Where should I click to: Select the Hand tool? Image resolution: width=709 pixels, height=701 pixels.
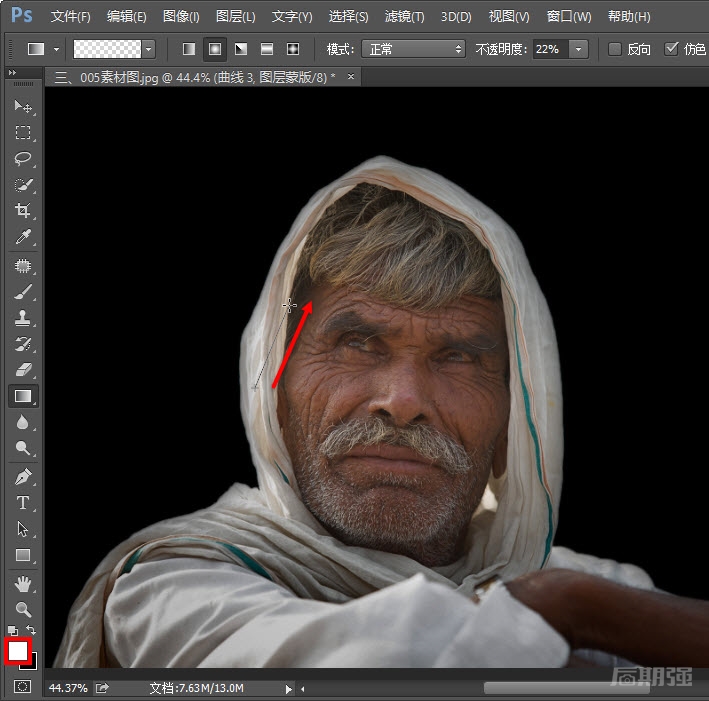pos(23,583)
